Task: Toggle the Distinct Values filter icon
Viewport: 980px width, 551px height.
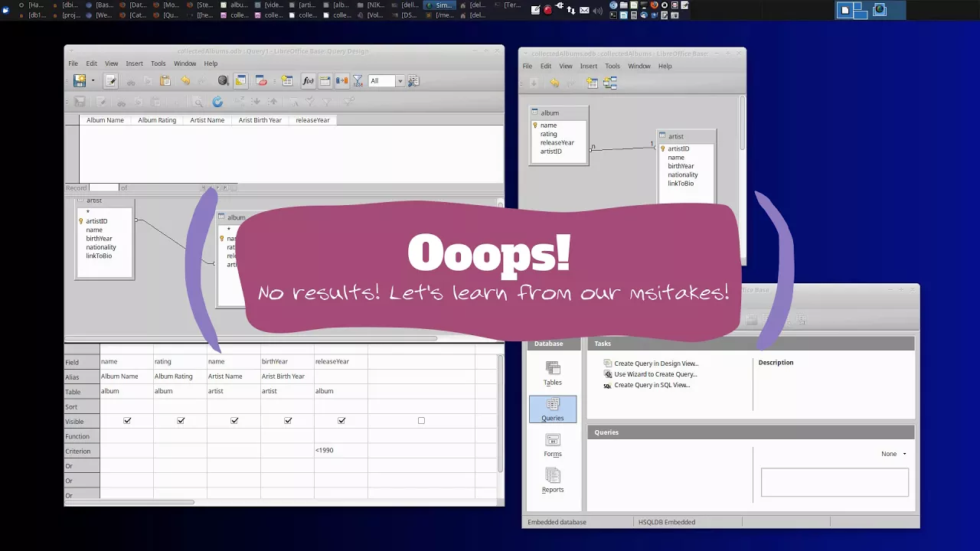Action: 358,80
